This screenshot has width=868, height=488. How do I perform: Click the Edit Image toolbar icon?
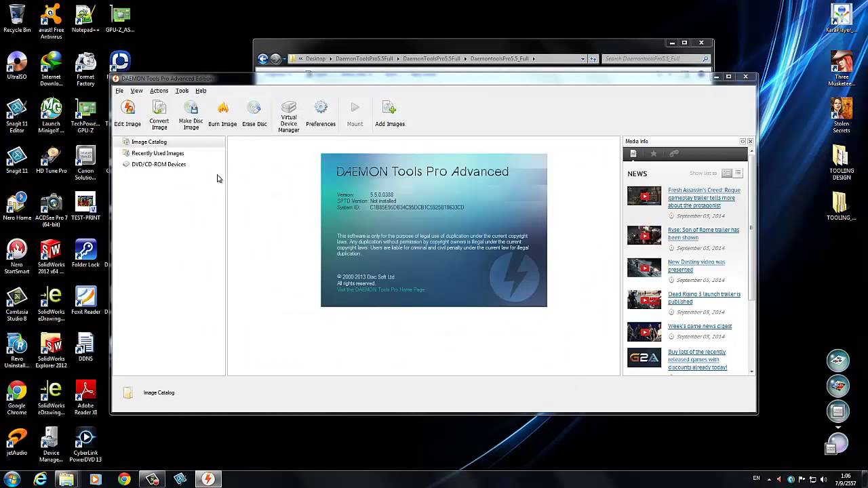coord(127,114)
